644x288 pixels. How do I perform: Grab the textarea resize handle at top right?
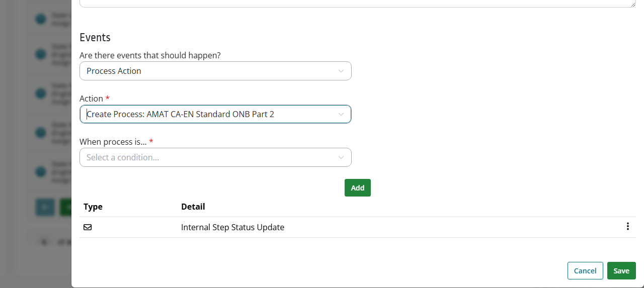632,4
